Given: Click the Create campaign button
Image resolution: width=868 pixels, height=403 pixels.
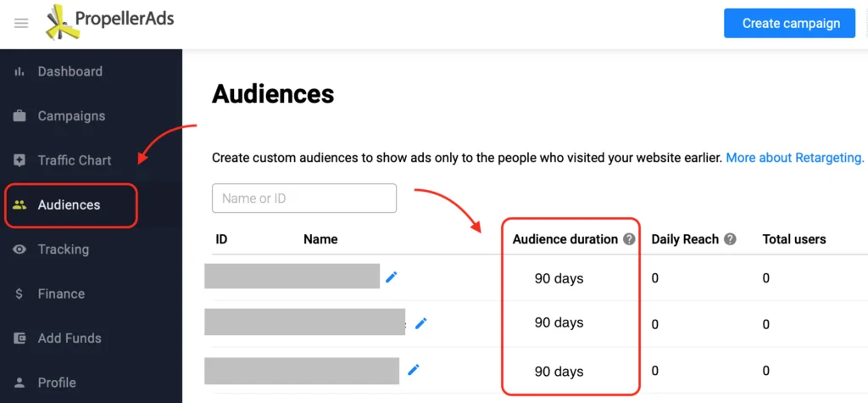Looking at the screenshot, I should click(x=791, y=23).
